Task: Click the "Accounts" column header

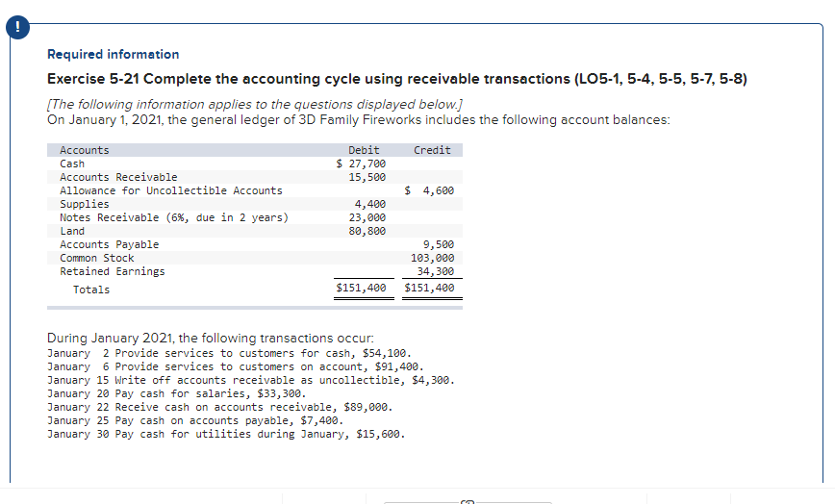Action: coord(84,150)
